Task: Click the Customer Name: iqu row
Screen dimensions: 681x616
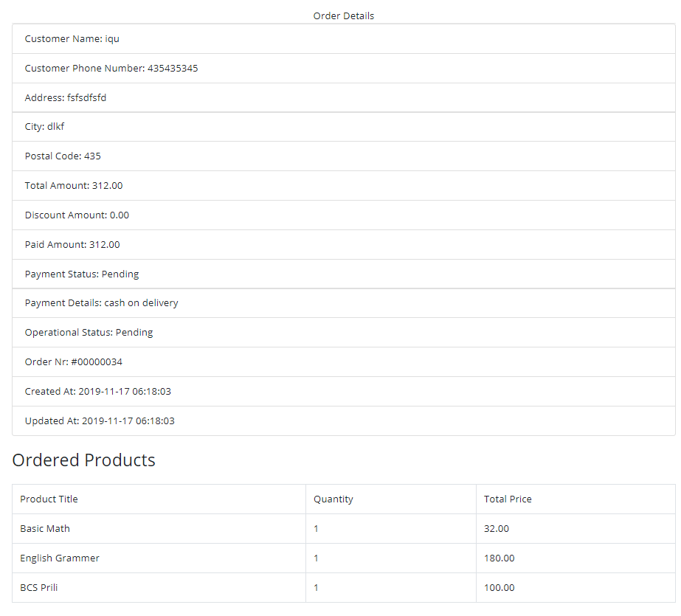Action: pyautogui.click(x=344, y=38)
